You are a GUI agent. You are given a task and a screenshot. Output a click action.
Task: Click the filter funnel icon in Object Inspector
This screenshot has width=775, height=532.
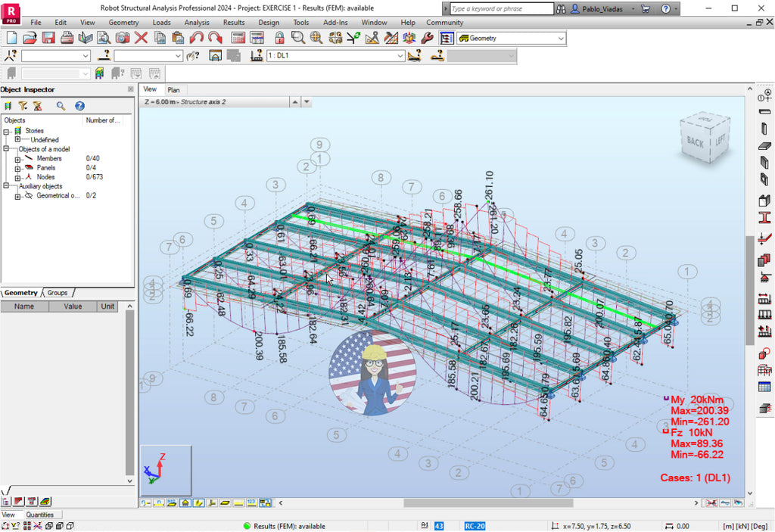point(23,107)
